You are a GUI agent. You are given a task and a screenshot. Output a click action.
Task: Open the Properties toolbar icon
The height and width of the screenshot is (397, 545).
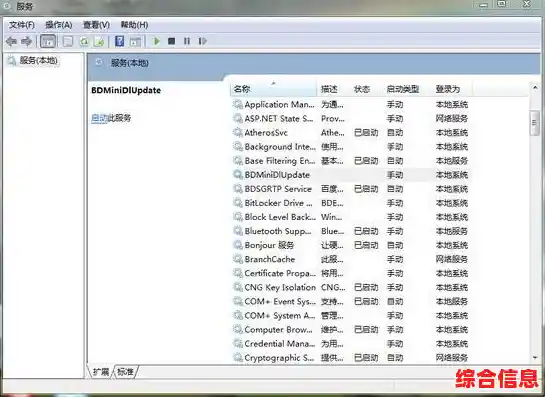pos(68,41)
